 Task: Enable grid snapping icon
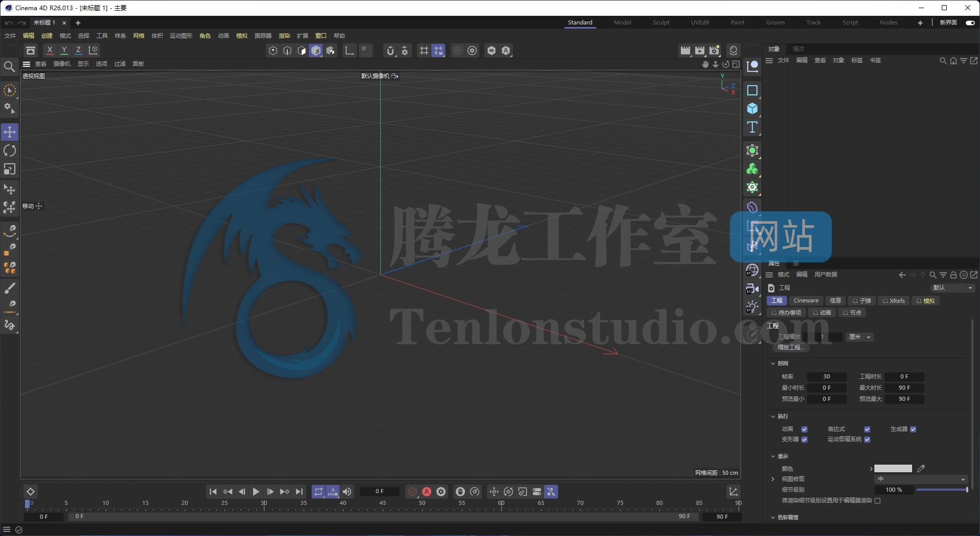(424, 50)
